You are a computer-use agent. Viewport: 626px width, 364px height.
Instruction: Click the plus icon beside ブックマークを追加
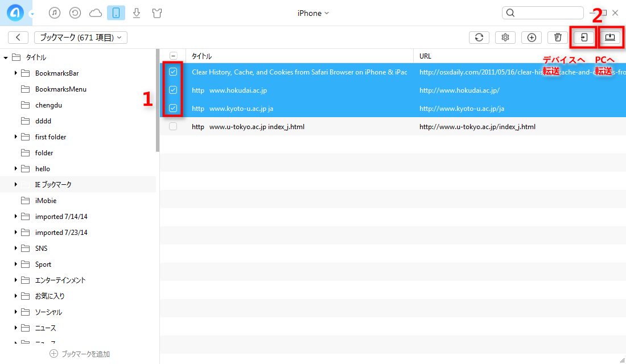53,354
